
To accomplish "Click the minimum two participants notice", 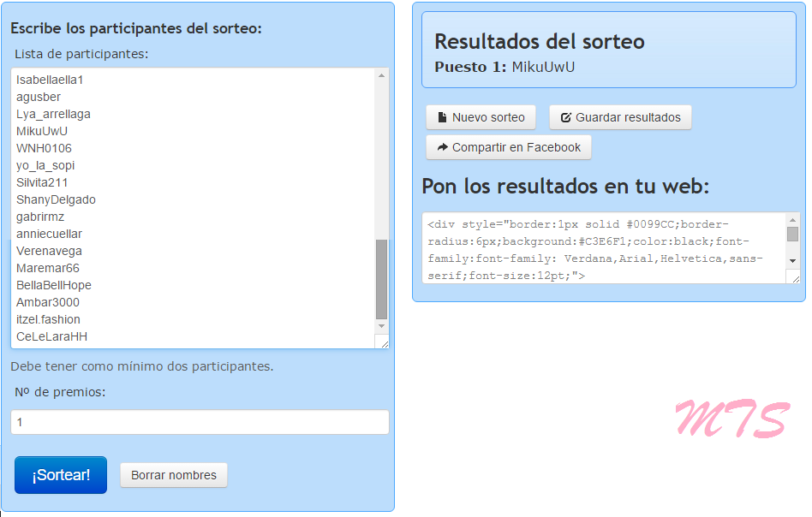I will tap(142, 365).
